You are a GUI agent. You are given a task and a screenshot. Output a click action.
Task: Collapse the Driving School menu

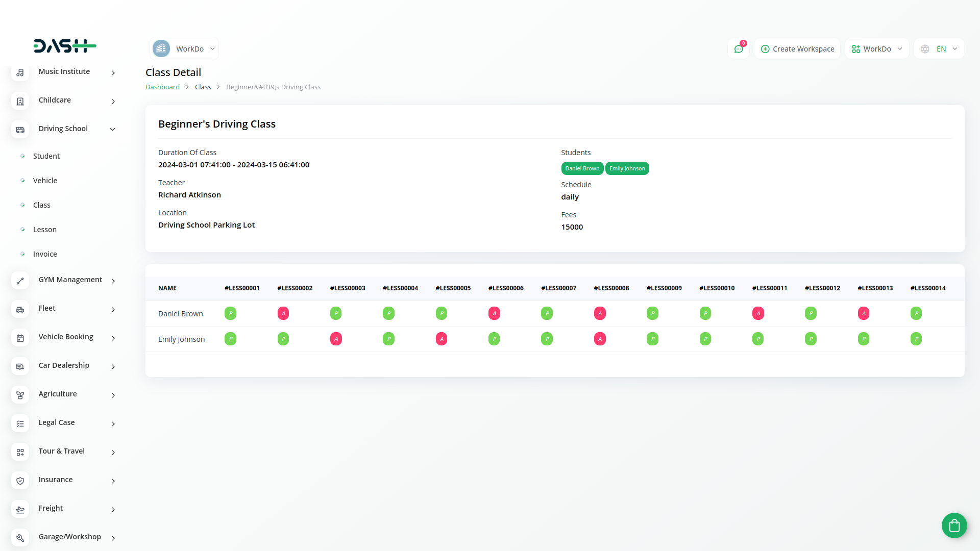[112, 129]
